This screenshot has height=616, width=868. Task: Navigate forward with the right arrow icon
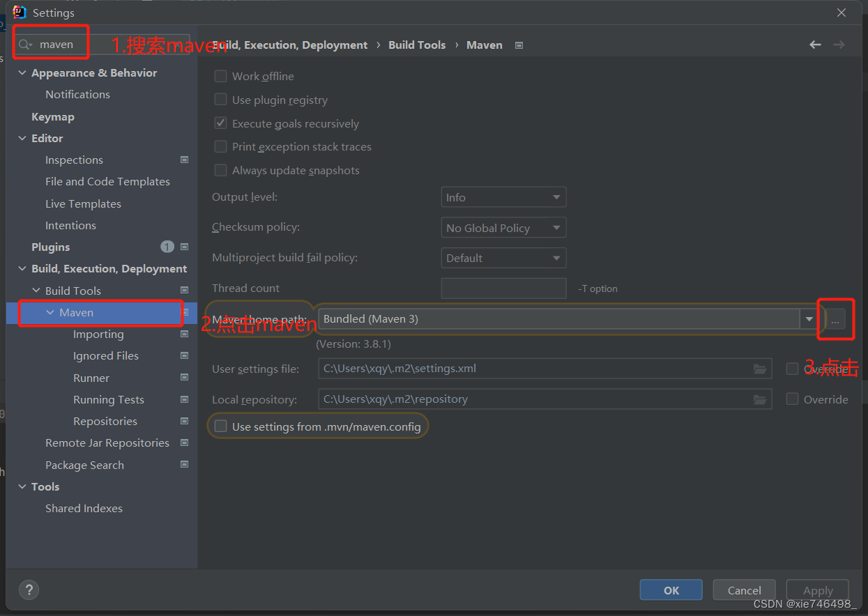[x=839, y=44]
